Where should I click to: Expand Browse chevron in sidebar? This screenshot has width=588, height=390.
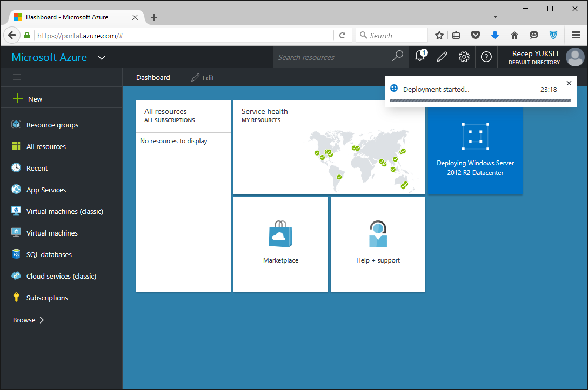[x=42, y=320]
